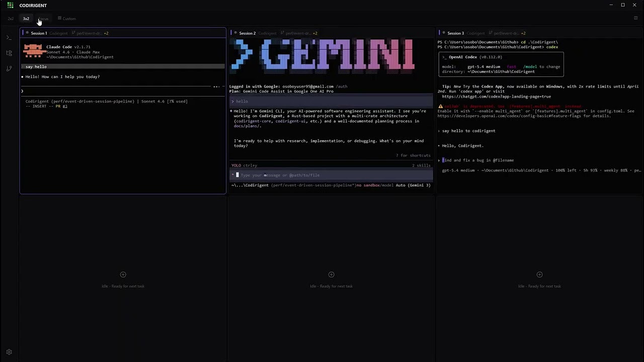Open the Auto (Gemini 3) model selector
644x362 pixels.
(414, 185)
